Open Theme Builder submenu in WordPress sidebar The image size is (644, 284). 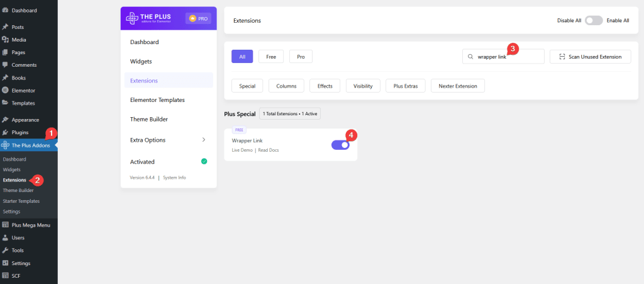[x=18, y=190]
